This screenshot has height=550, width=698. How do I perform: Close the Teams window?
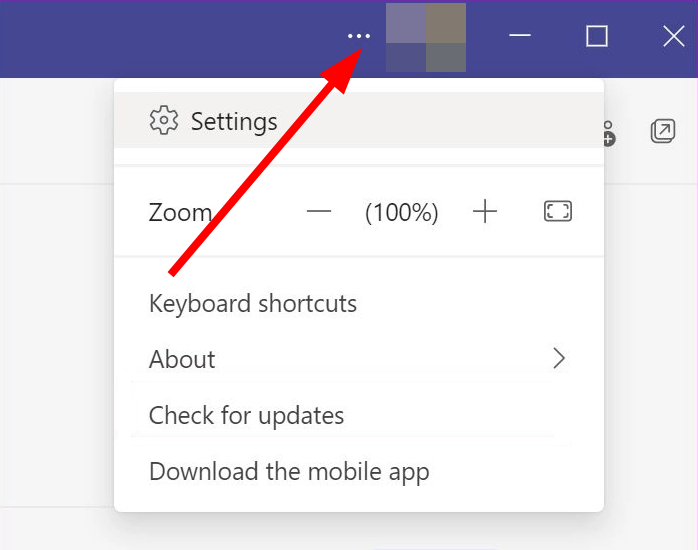[674, 36]
